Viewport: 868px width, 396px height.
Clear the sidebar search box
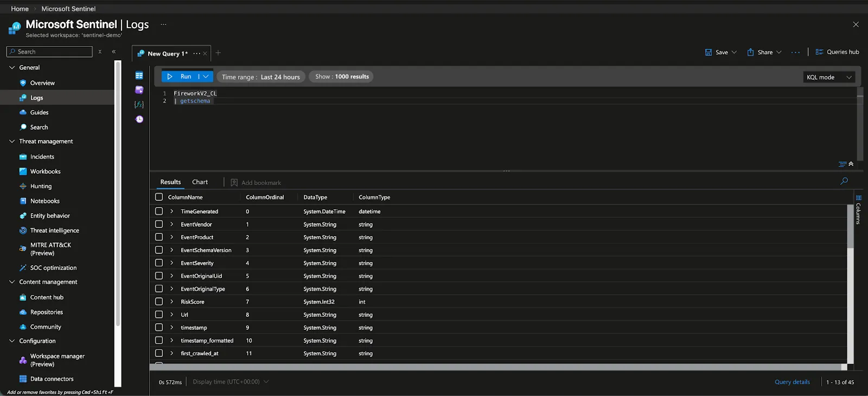click(100, 52)
